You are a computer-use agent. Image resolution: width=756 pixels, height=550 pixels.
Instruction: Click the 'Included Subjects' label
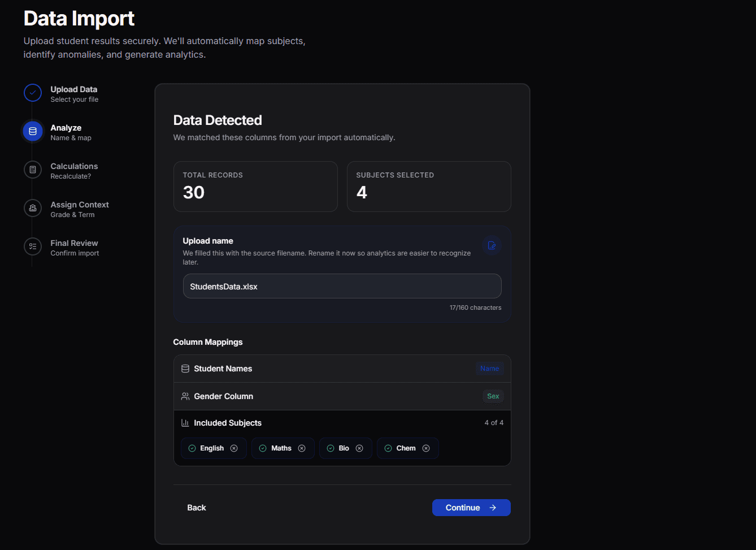228,423
